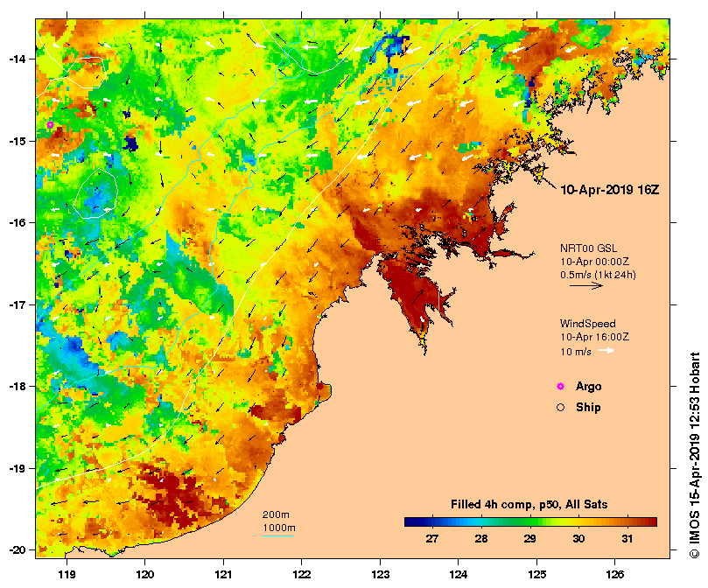
Task: Click the longitude label 123
Action: (x=380, y=575)
